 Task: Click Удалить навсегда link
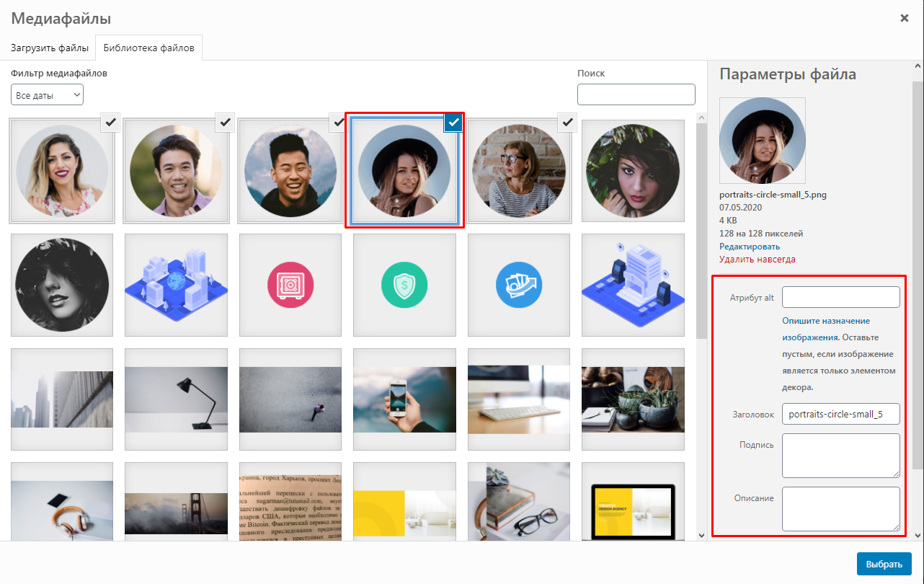757,260
